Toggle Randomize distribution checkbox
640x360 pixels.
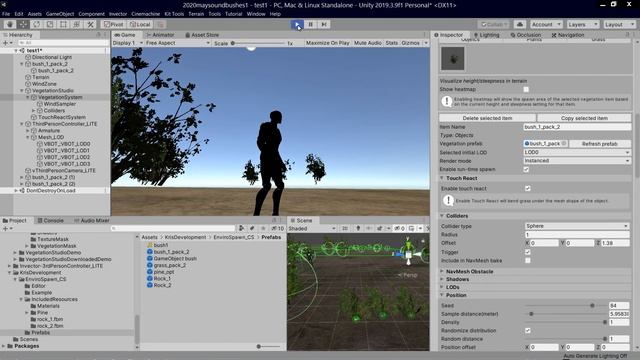tap(528, 331)
